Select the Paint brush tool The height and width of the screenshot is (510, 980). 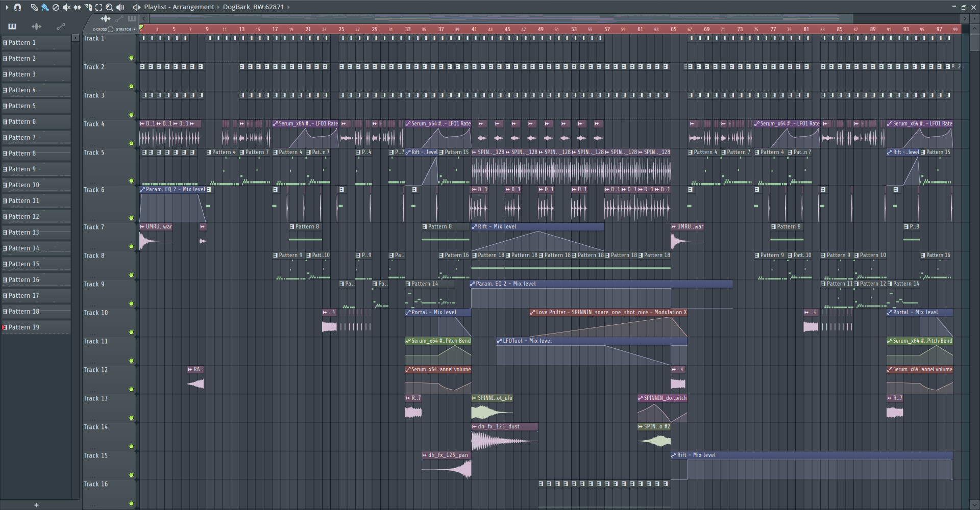[x=45, y=7]
